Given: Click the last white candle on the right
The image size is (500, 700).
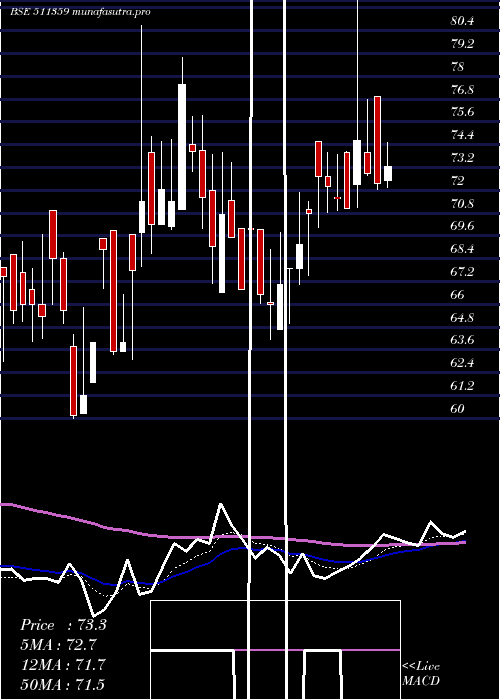Looking at the screenshot, I should [x=388, y=173].
